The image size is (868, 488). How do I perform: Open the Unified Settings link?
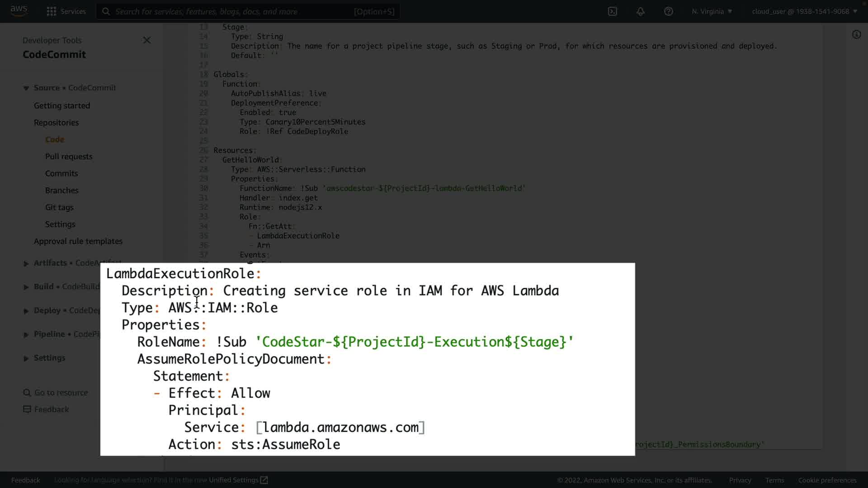click(238, 480)
